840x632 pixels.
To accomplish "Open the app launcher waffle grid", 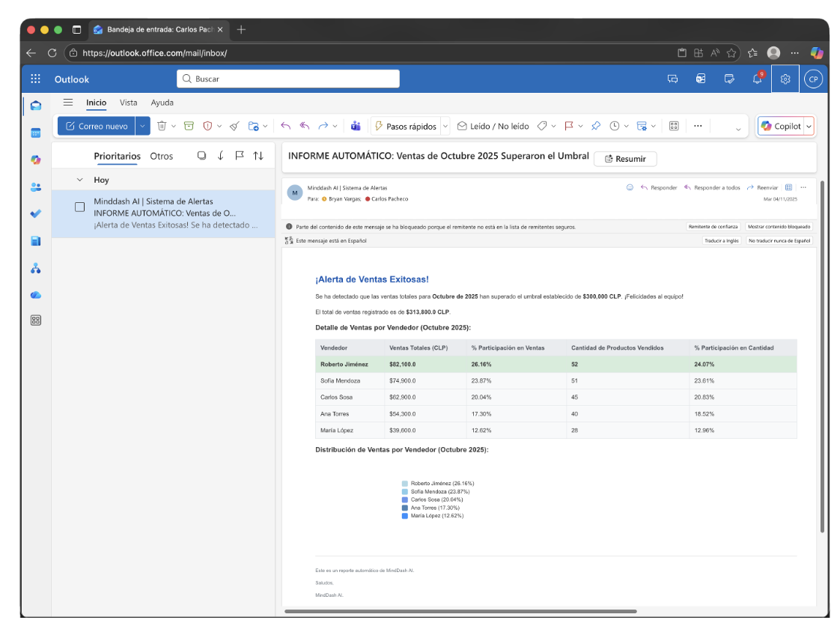I will click(x=35, y=79).
